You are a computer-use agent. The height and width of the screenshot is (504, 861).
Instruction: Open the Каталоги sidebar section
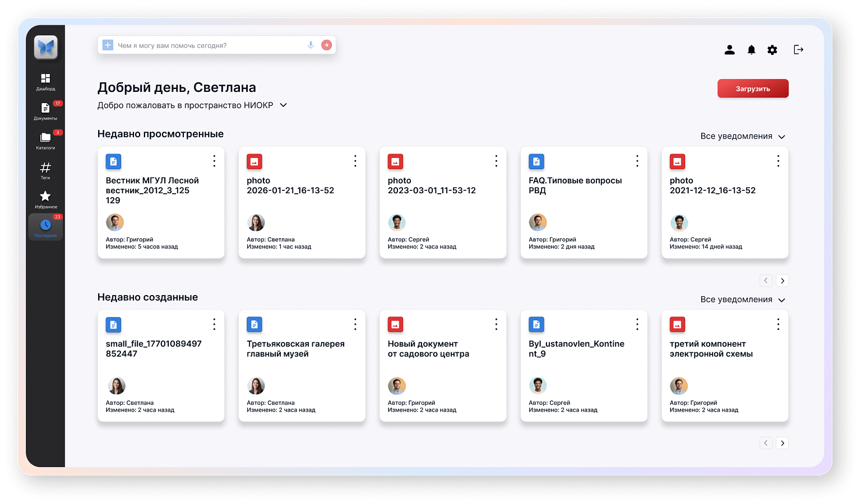[45, 141]
